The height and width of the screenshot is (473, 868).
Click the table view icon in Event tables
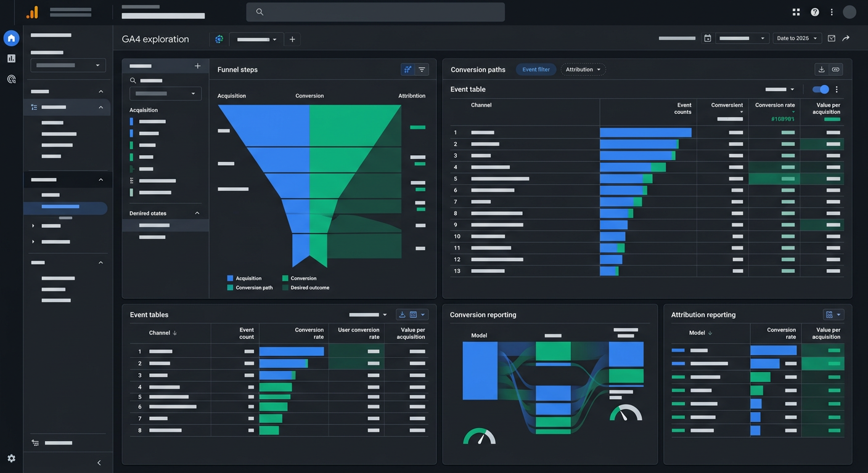414,315
